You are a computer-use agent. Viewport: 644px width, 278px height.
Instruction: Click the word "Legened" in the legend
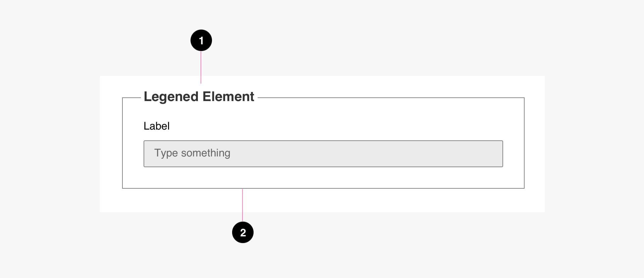[x=171, y=97]
